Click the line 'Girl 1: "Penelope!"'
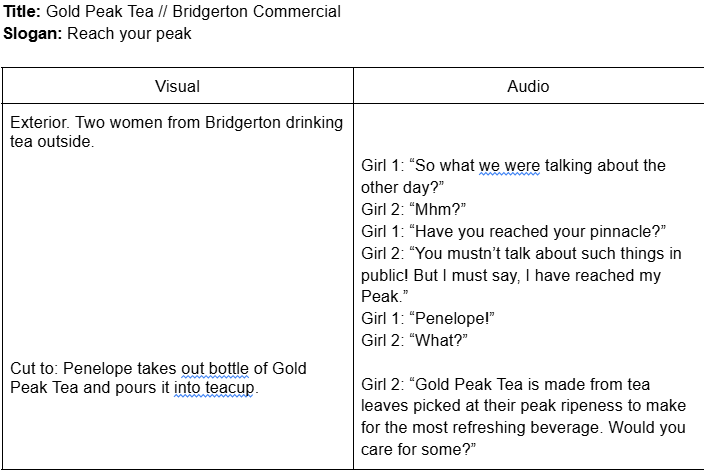Image resolution: width=704 pixels, height=472 pixels. 428,318
